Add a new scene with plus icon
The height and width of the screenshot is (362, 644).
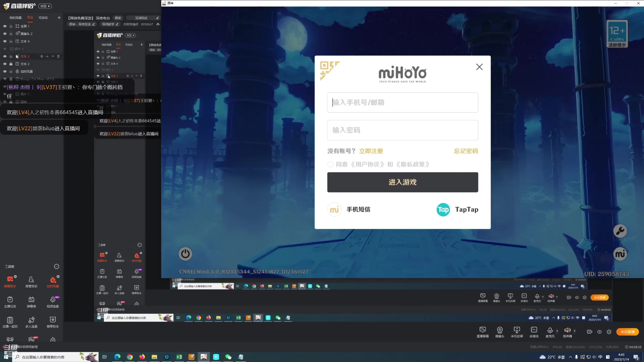59,17
